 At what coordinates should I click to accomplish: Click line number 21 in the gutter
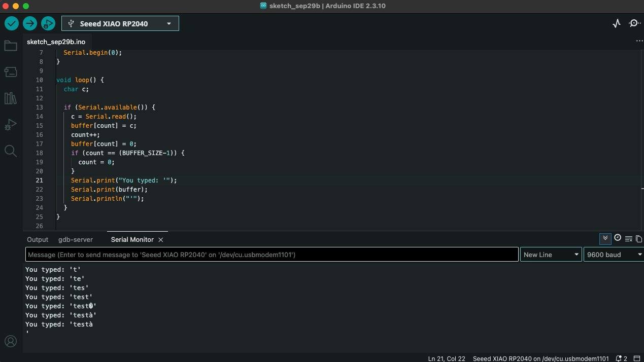[40, 180]
